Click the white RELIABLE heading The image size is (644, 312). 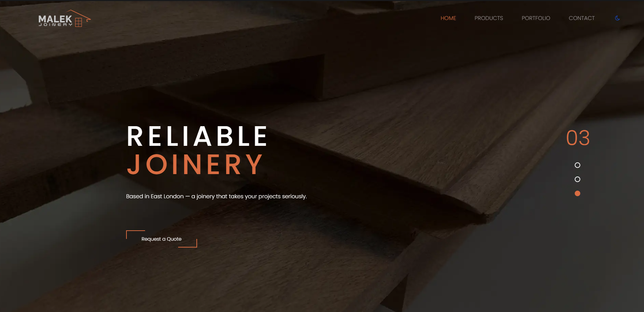pyautogui.click(x=197, y=137)
